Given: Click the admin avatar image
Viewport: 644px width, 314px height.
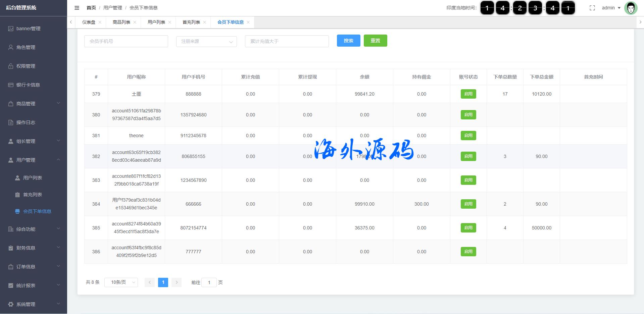Looking at the screenshot, I should [631, 8].
